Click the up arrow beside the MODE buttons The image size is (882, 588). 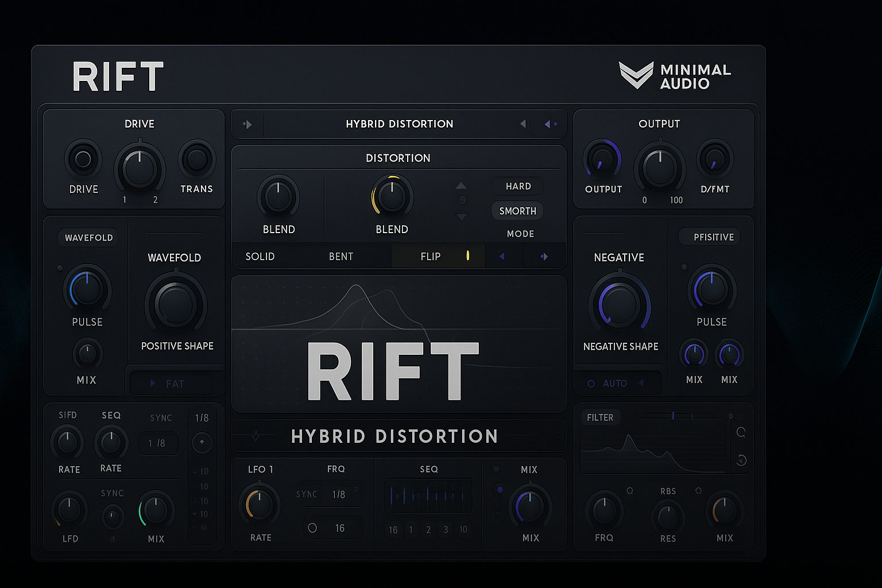tap(461, 185)
